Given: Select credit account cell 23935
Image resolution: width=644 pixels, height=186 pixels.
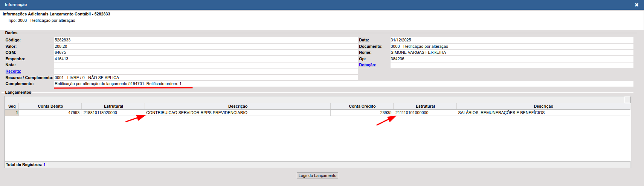Looking at the screenshot, I should click(x=362, y=113).
